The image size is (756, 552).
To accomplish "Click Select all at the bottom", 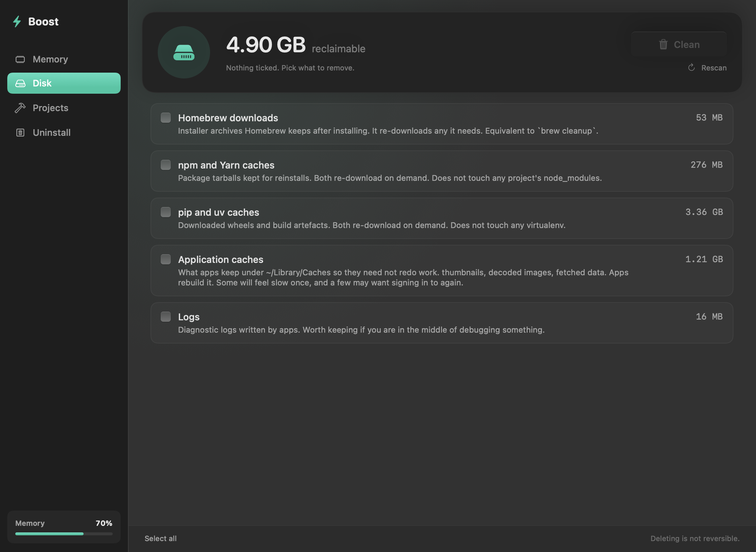I will [161, 539].
